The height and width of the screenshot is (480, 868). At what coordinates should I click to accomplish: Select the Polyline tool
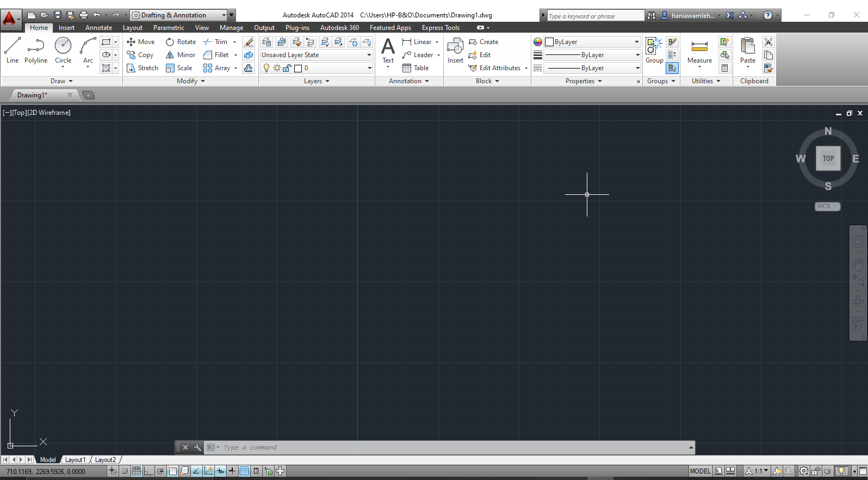coord(36,50)
